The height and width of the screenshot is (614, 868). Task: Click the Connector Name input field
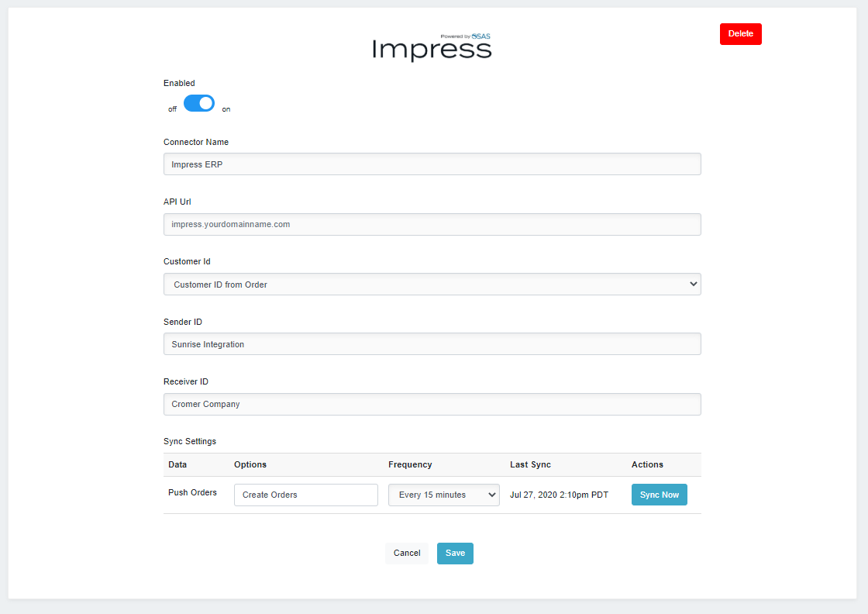[432, 164]
